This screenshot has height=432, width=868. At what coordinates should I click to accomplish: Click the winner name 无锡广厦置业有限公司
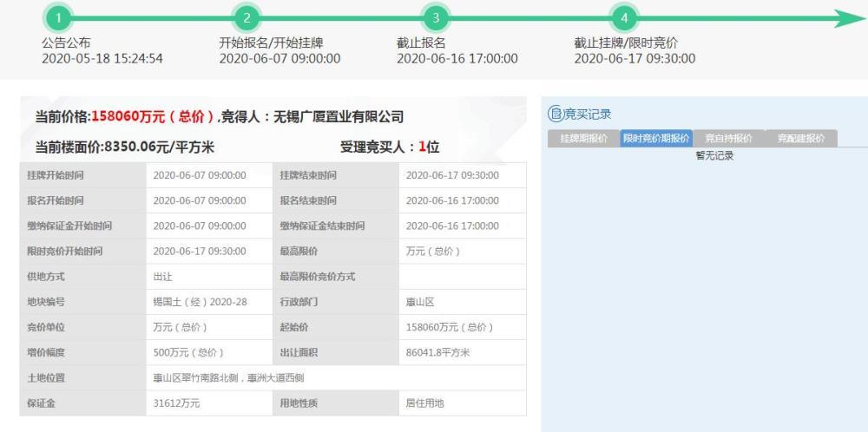point(339,116)
